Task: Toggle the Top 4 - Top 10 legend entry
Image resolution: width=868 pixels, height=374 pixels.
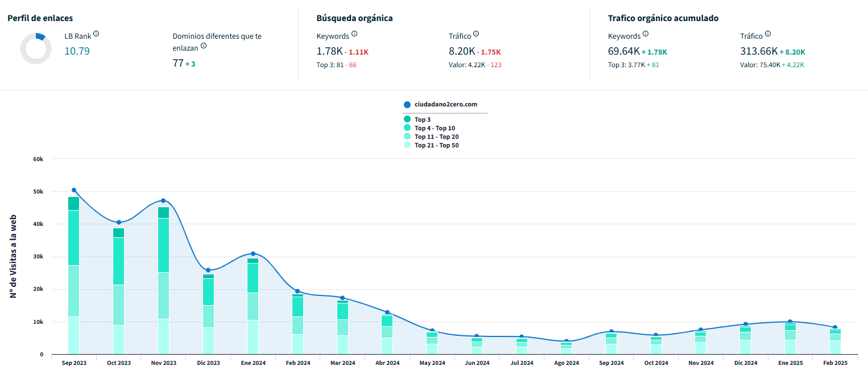Action: 429,128
